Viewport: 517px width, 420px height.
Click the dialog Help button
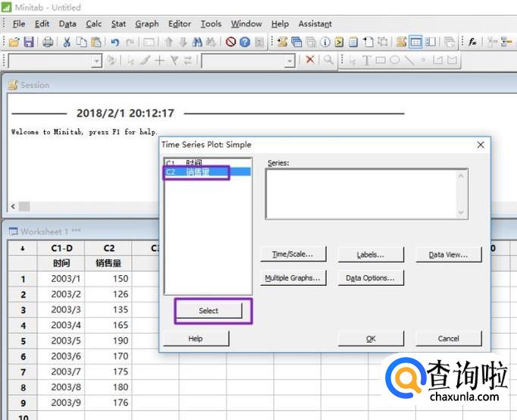coord(196,339)
